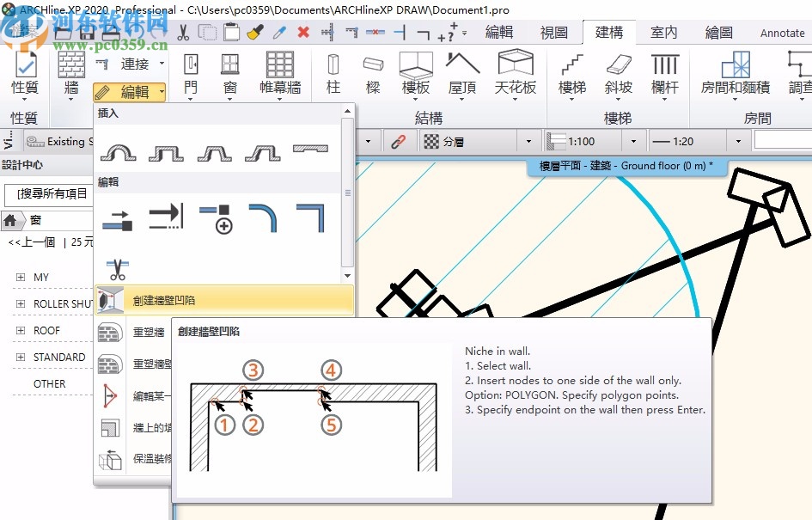The width and height of the screenshot is (812, 520).
Task: Choose 創建牆壁凹陷 menu entry
Action: (x=224, y=301)
